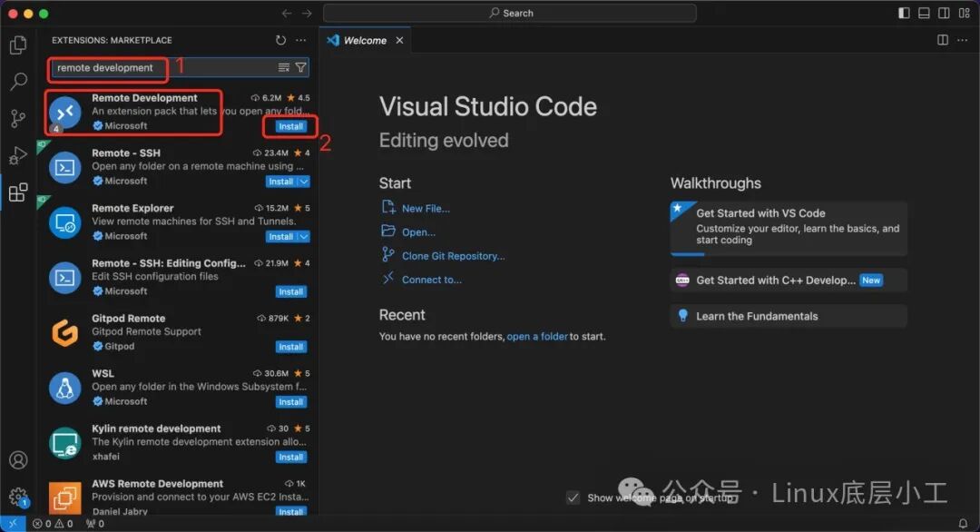Open the Explorer view in activity bar
The width and height of the screenshot is (980, 532).
click(x=18, y=45)
